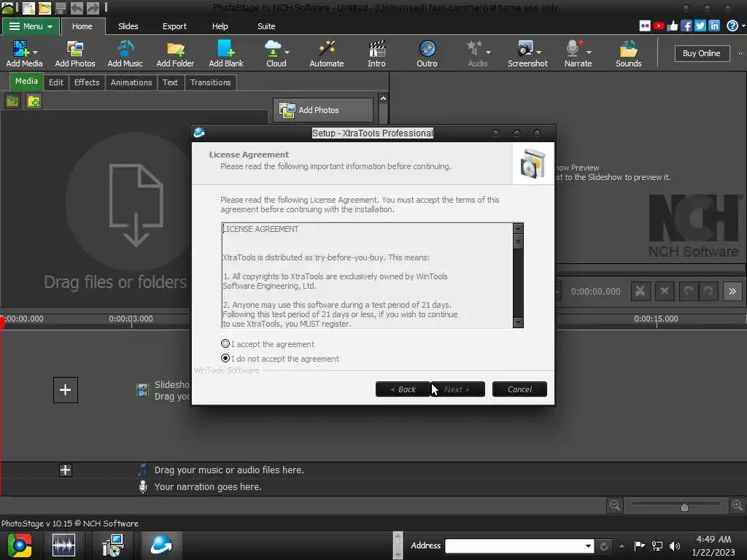The width and height of the screenshot is (747, 560).
Task: Cancel the XtraTools Setup dialog
Action: pos(519,389)
